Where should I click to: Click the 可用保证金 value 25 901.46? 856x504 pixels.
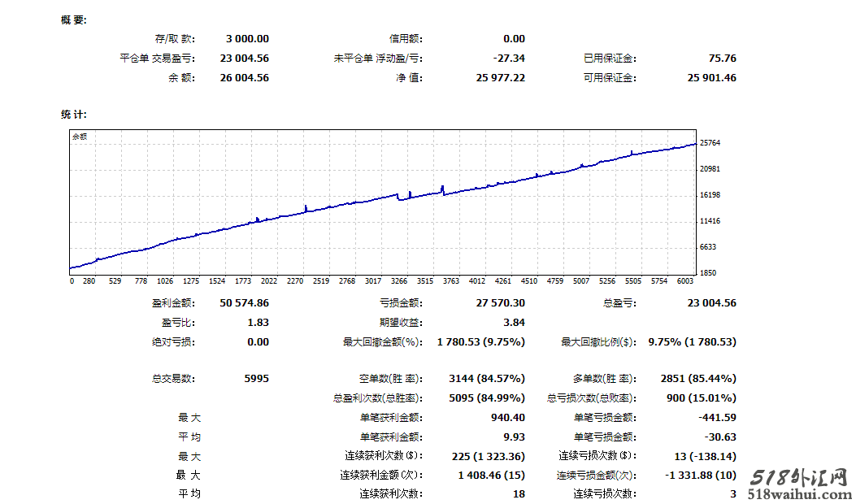coord(711,77)
